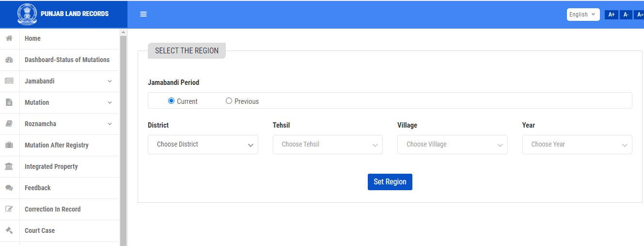
Task: Click the Set Region button
Action: pos(390,182)
